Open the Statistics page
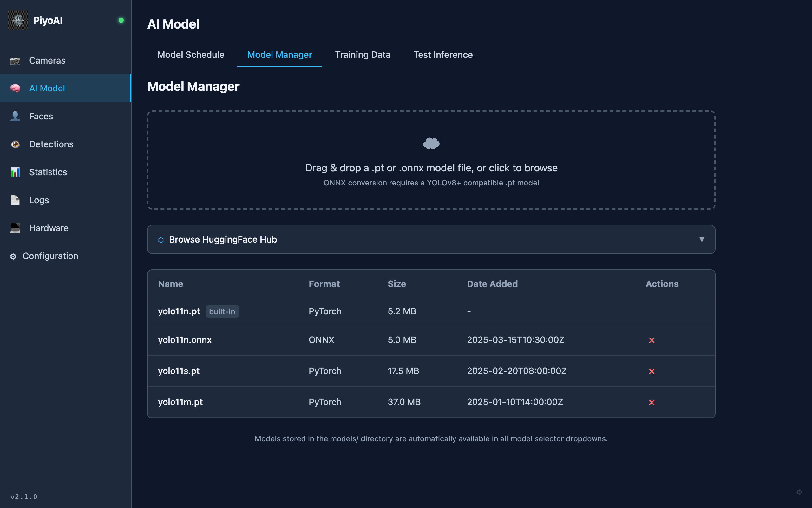This screenshot has height=508, width=812. tap(65, 172)
